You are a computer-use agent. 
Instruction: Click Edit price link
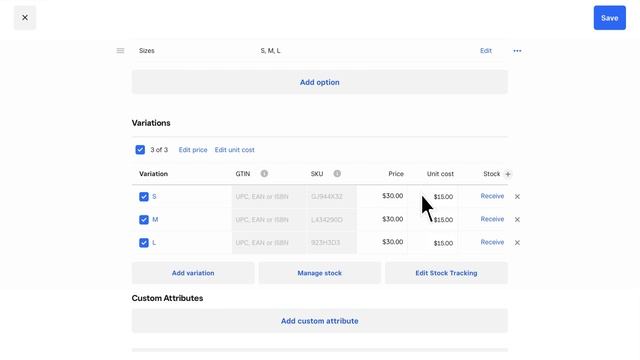(x=193, y=150)
